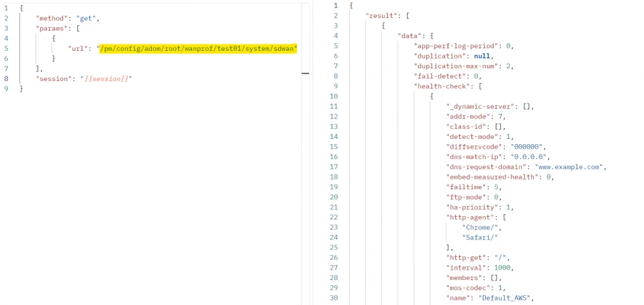Image resolution: width=644 pixels, height=305 pixels.
Task: Click line number 22 in the response viewer
Action: click(x=334, y=217)
